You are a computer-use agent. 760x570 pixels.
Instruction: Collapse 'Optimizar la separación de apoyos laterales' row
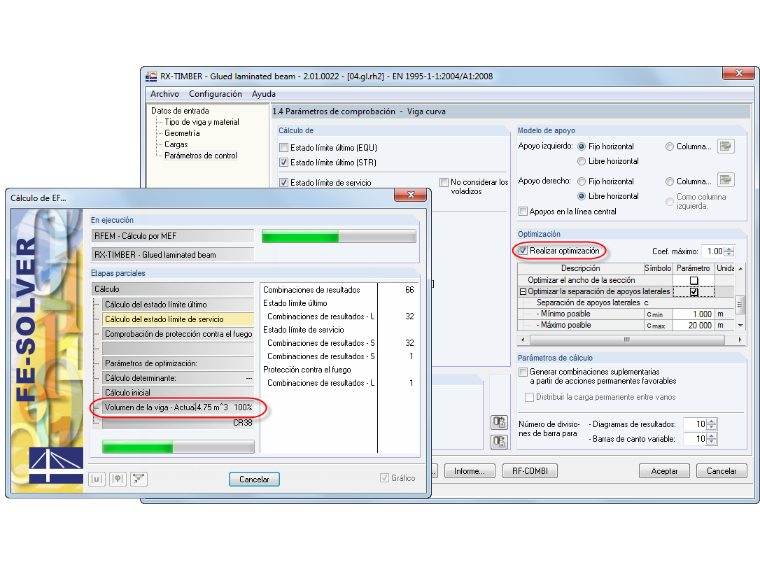522,292
